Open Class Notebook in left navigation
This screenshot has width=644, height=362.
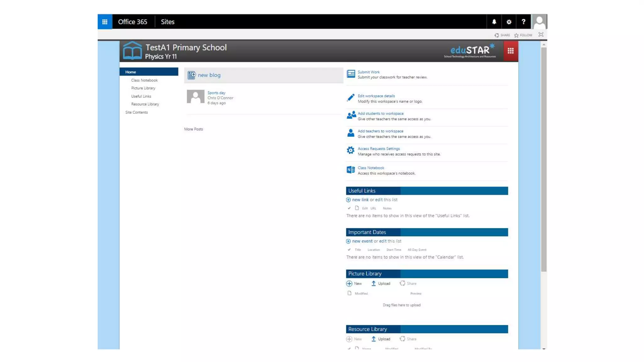[144, 80]
